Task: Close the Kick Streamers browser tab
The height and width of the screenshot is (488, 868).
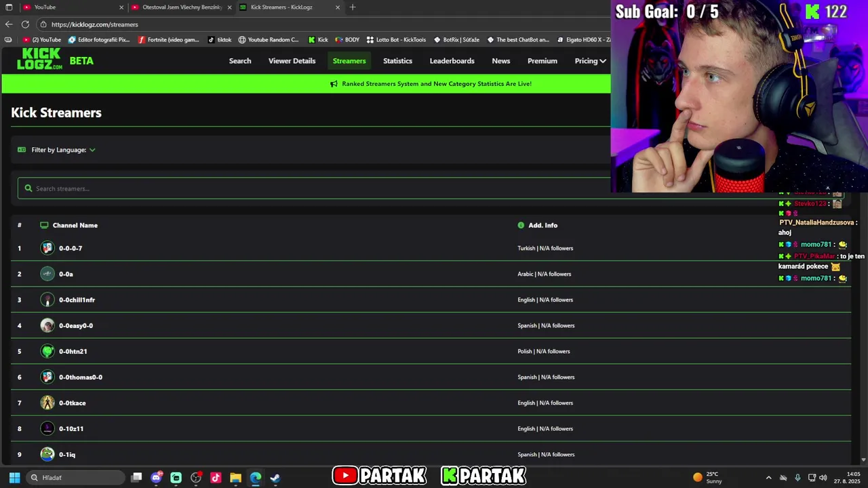Action: click(338, 7)
